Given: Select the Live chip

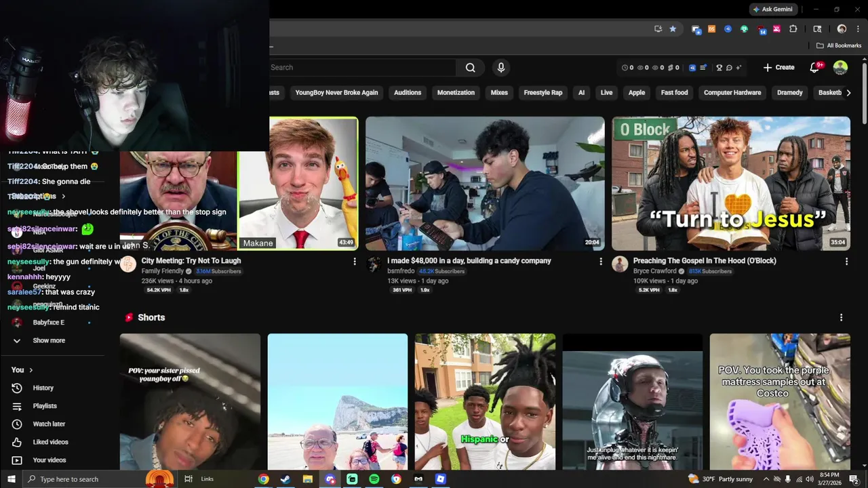Looking at the screenshot, I should coord(606,92).
